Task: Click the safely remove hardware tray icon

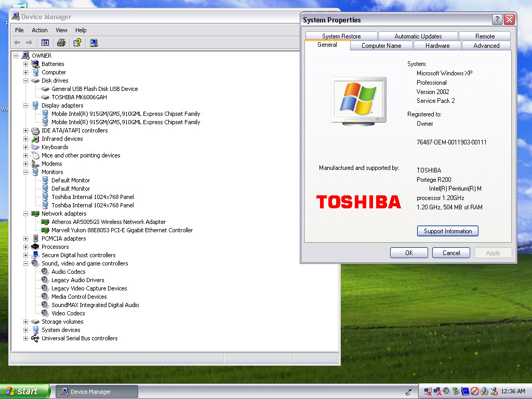Action: 456,391
